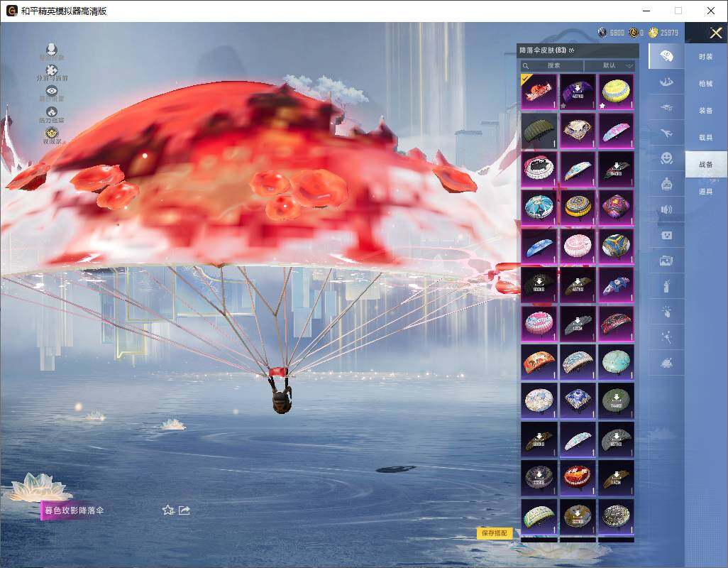Close the wardrobe with the X button
Screen dimensions: 728x568
click(x=715, y=33)
